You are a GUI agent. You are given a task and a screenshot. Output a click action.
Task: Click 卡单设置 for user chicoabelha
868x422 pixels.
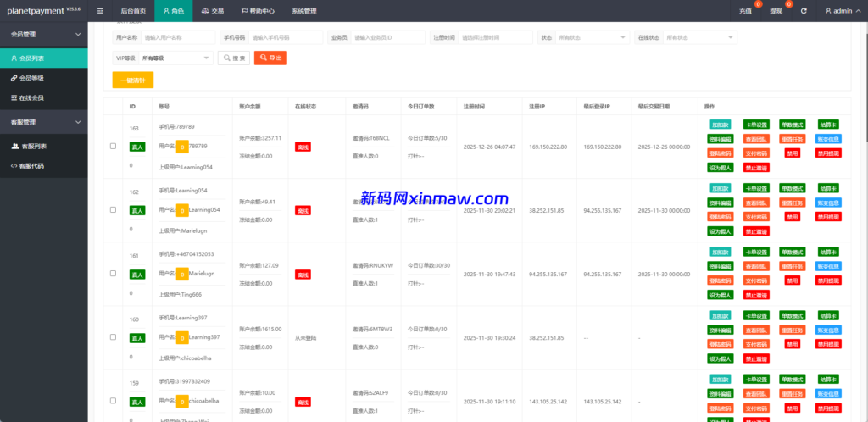755,379
